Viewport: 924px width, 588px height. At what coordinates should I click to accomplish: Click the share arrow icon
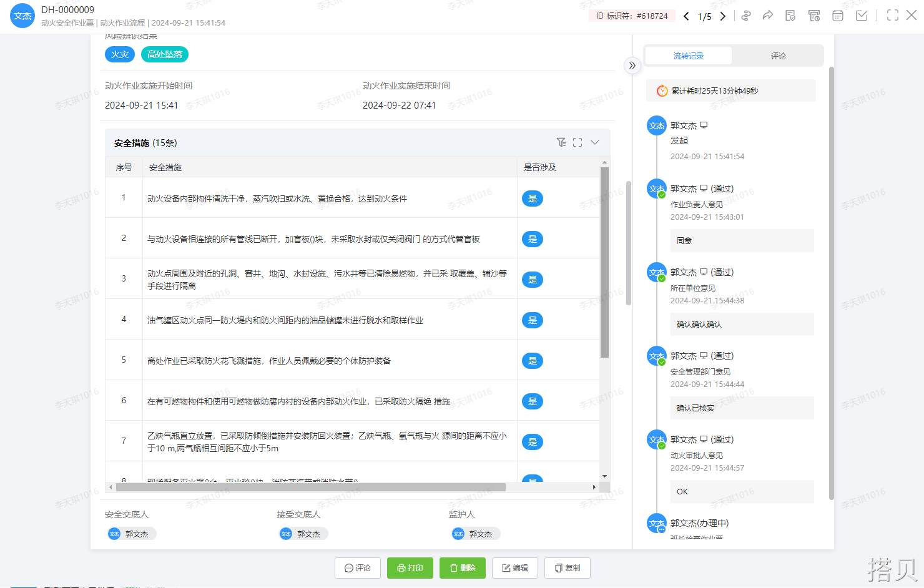pyautogui.click(x=768, y=16)
